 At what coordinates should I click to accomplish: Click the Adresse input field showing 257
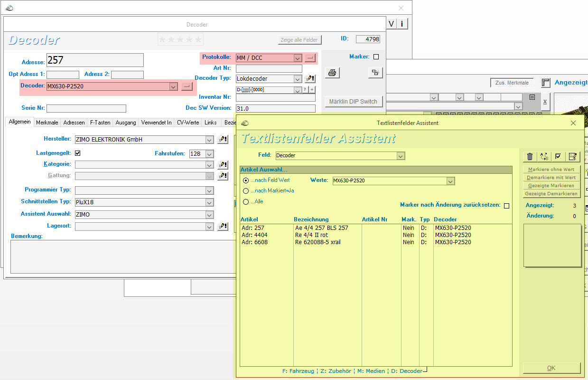[x=95, y=60]
